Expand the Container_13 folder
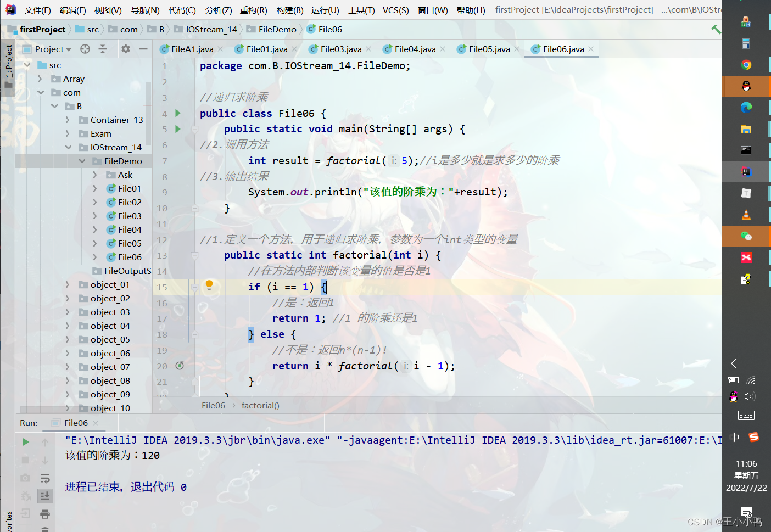The height and width of the screenshot is (532, 771). (x=68, y=120)
